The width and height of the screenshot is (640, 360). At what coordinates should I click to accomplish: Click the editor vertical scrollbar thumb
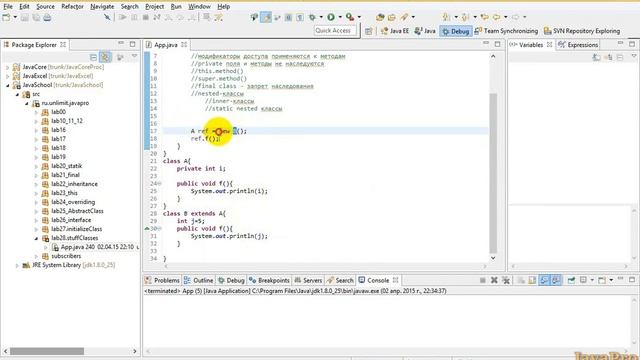[x=493, y=173]
